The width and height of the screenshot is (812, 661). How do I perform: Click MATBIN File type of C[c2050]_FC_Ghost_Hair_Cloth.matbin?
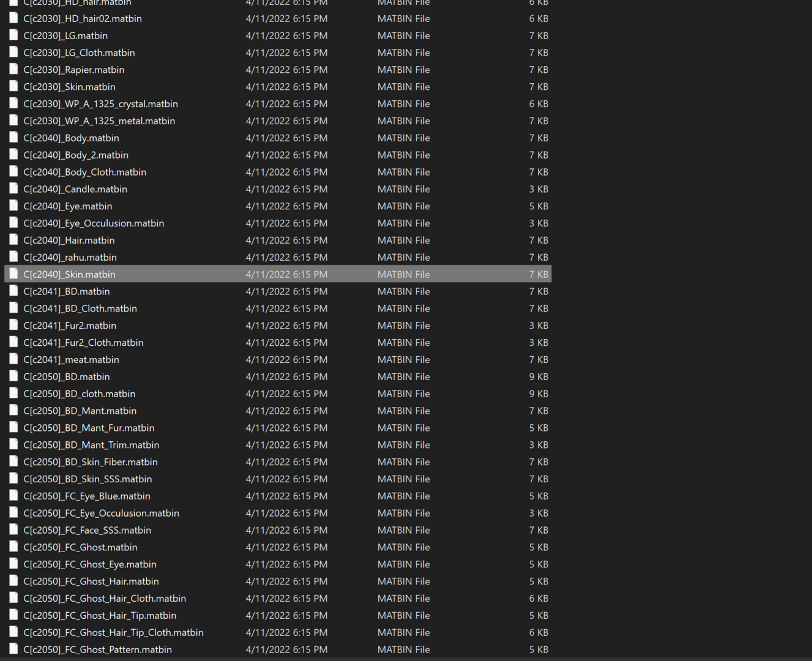[x=404, y=599]
